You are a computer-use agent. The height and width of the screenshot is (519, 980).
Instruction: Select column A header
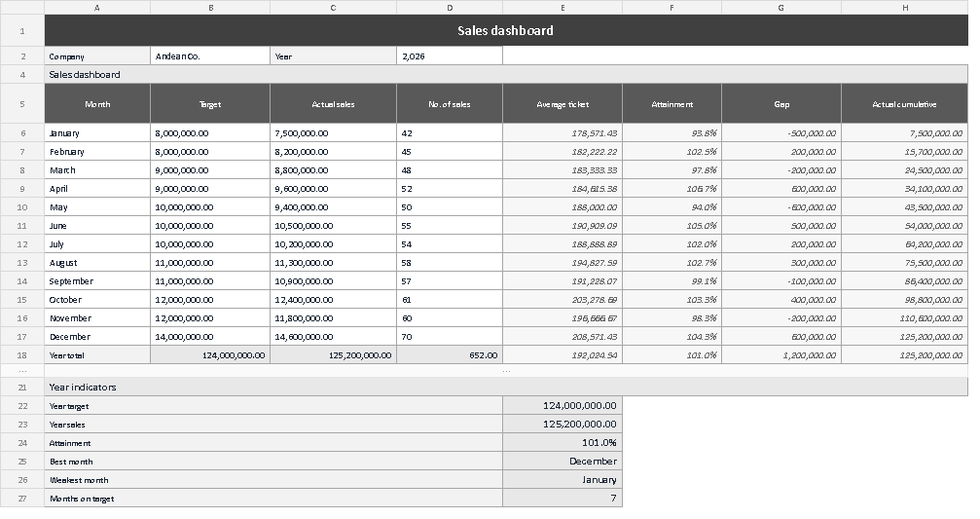[97, 8]
